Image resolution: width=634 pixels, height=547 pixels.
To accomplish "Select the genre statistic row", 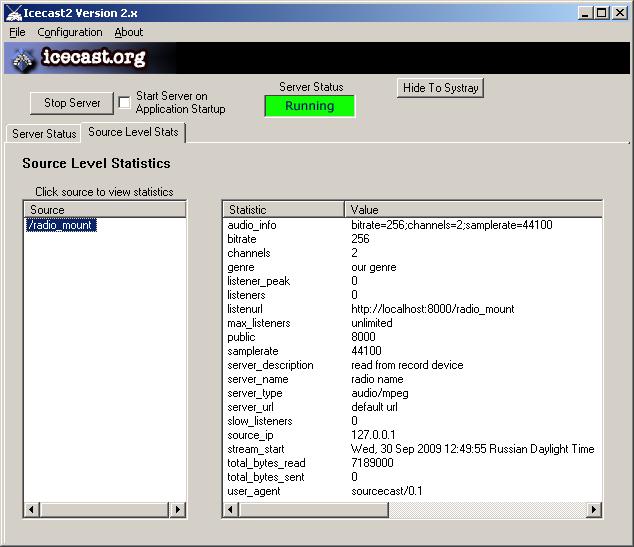I will 412,267.
